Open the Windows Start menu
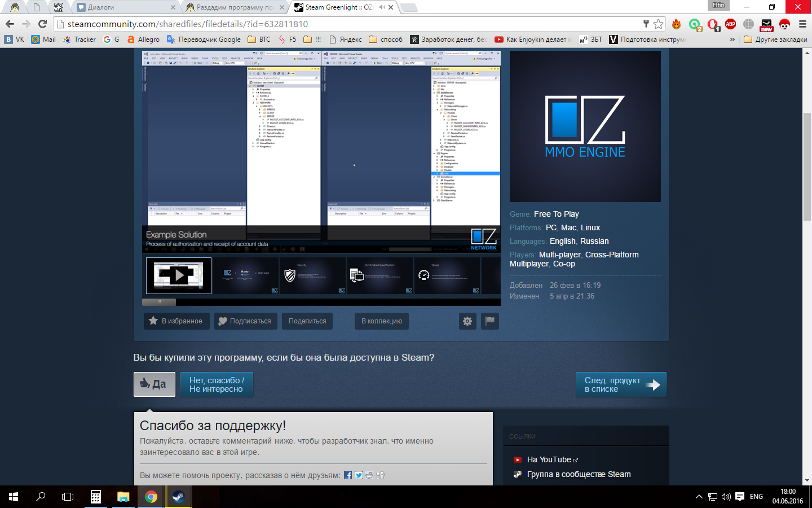This screenshot has width=812, height=508. [x=14, y=497]
